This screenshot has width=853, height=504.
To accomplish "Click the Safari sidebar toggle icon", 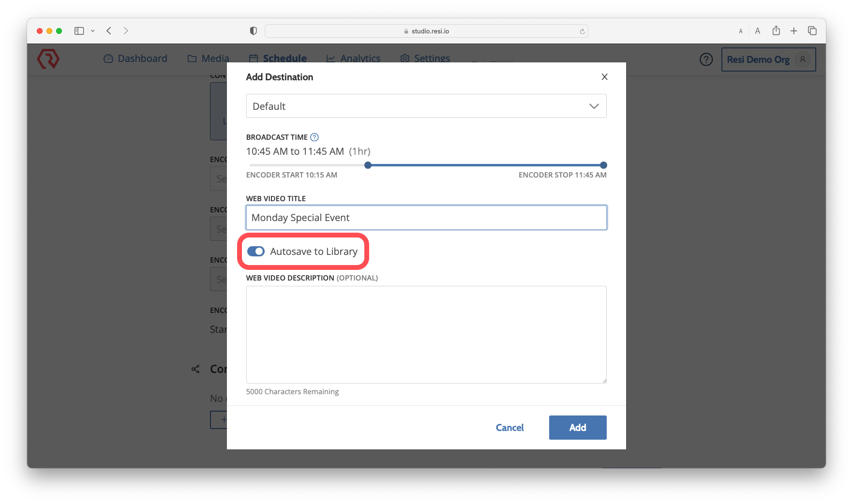I will [x=79, y=31].
